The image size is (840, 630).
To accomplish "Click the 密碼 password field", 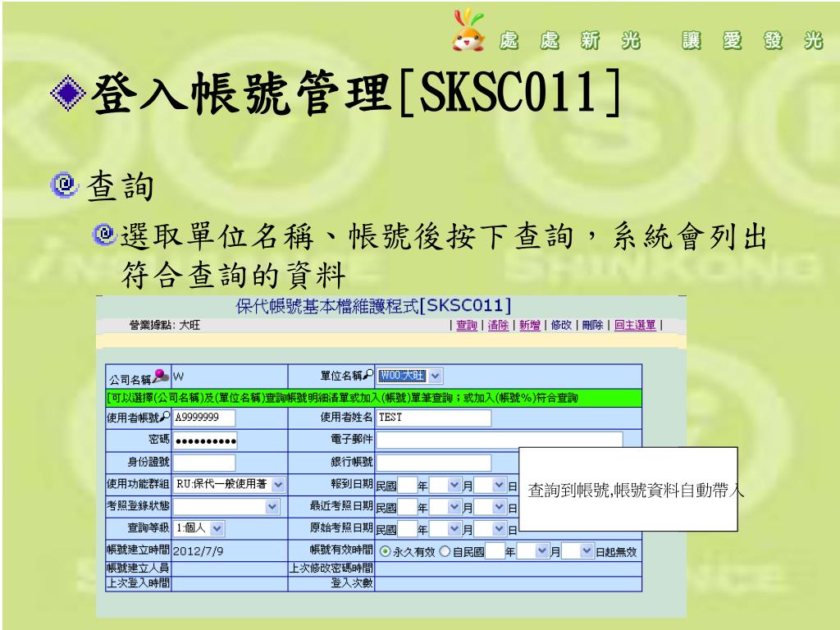I will [x=205, y=441].
